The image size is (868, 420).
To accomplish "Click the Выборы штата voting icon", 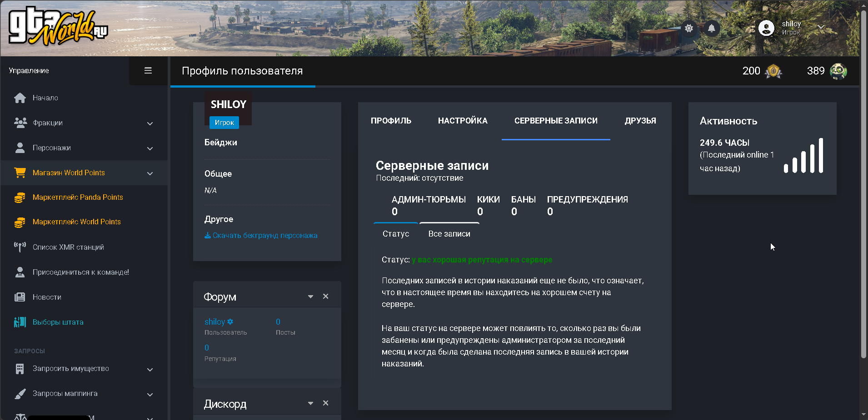I will click(x=20, y=322).
